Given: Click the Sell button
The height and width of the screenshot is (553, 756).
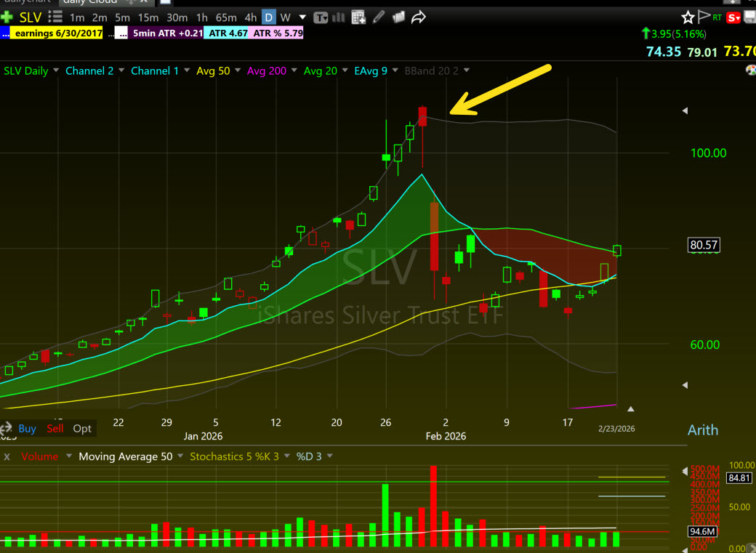Looking at the screenshot, I should pyautogui.click(x=55, y=429).
